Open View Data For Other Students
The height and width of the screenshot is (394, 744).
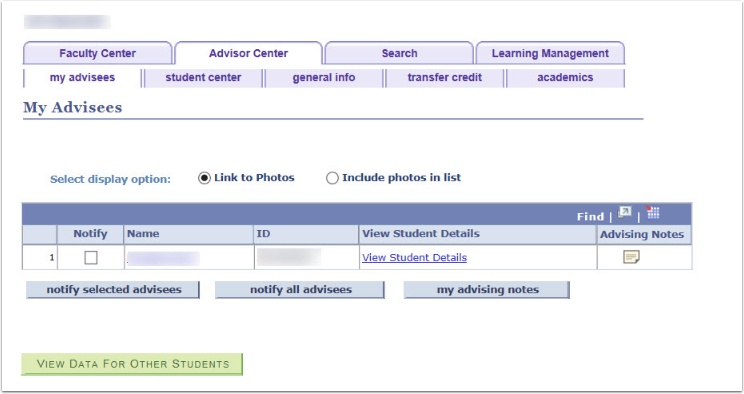pyautogui.click(x=132, y=364)
